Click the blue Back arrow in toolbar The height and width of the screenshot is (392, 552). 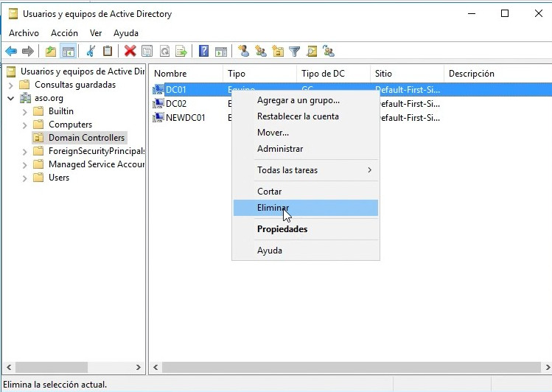point(11,51)
